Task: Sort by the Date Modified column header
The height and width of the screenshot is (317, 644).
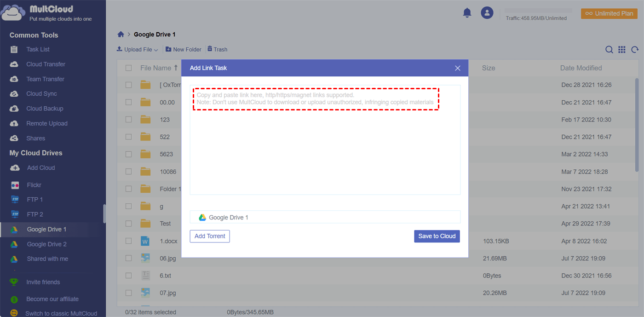Action: point(581,68)
